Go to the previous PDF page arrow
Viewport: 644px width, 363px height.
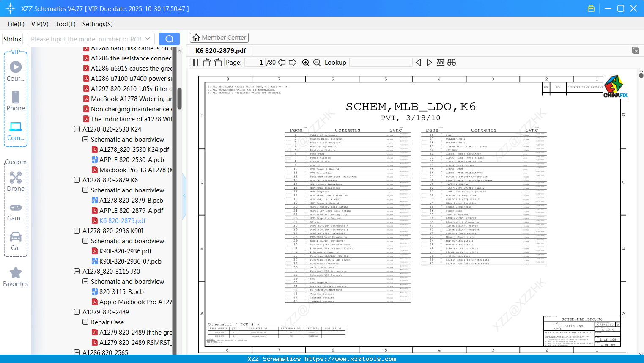tap(282, 63)
